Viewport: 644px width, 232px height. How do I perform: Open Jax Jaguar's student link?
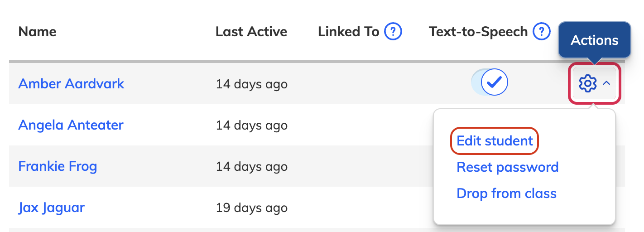coord(51,208)
